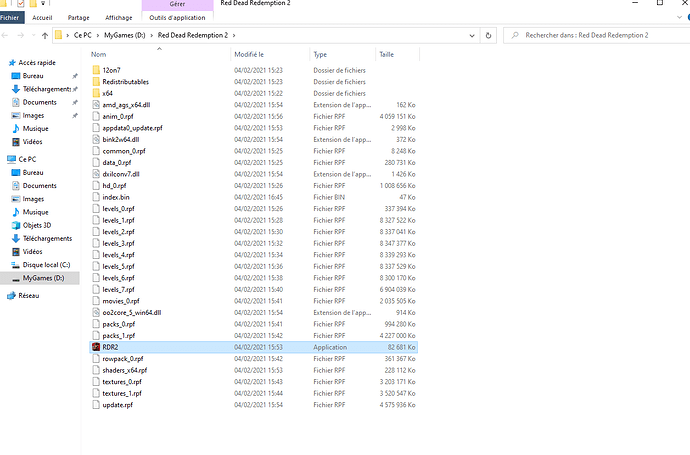Select hd_0.rpf file icon
Viewport: 690px width, 455px height.
pyautogui.click(x=96, y=186)
